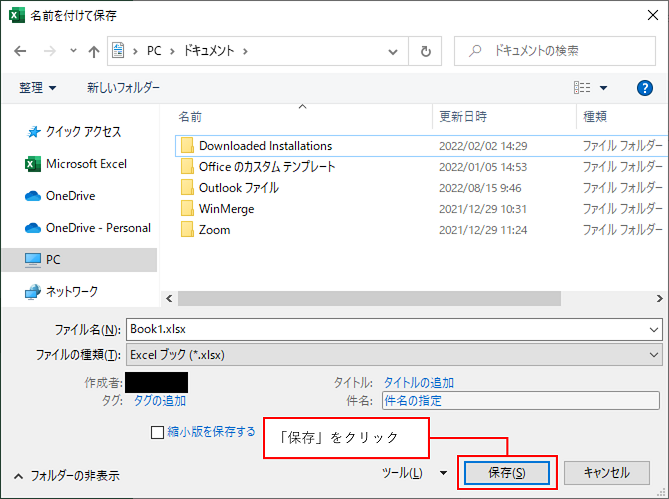Open the view options dropdown arrow
The height and width of the screenshot is (499, 669).
pyautogui.click(x=603, y=88)
